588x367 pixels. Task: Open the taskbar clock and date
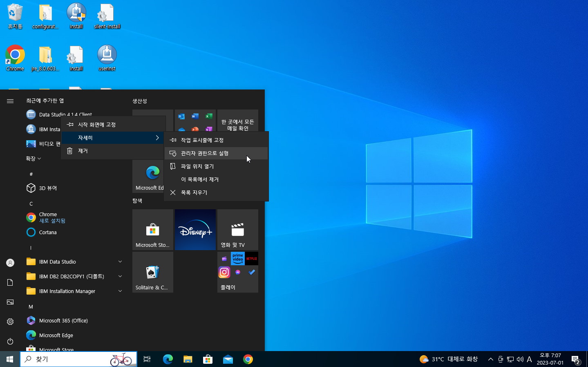click(x=550, y=359)
